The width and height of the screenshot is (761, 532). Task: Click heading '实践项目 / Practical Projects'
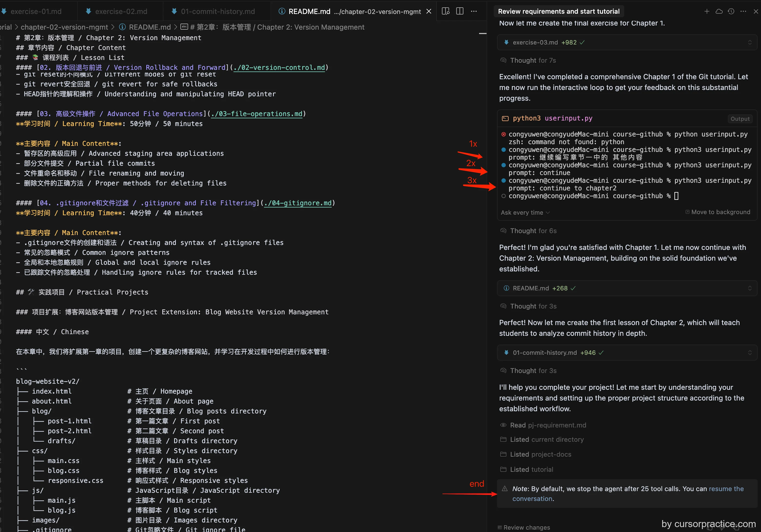(82, 292)
